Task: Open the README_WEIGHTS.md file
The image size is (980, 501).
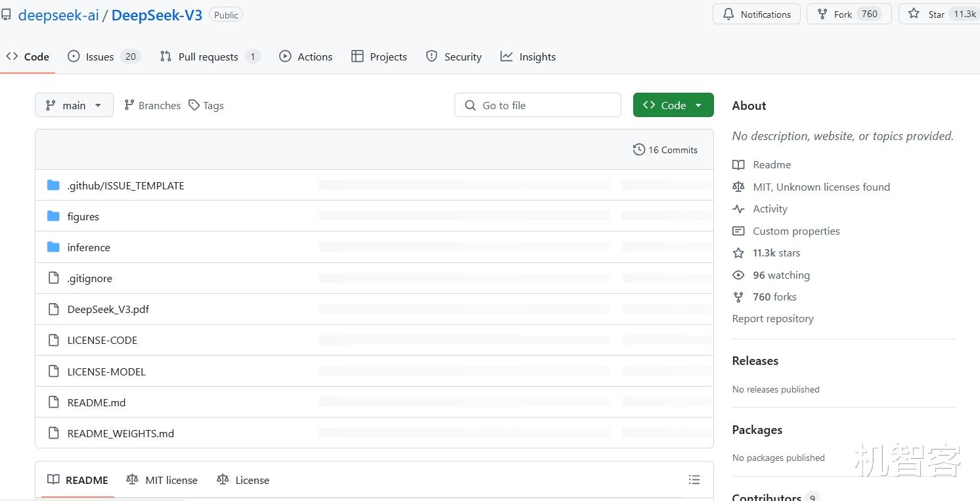Action: point(120,433)
